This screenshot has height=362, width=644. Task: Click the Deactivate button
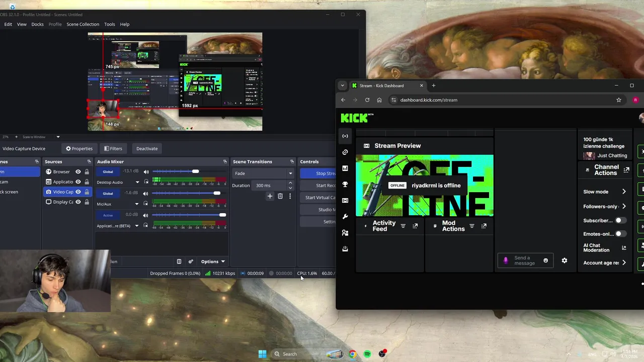(x=147, y=148)
